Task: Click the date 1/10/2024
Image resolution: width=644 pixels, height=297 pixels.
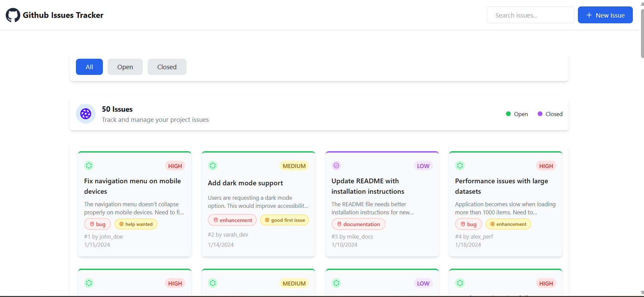Action: point(344,245)
